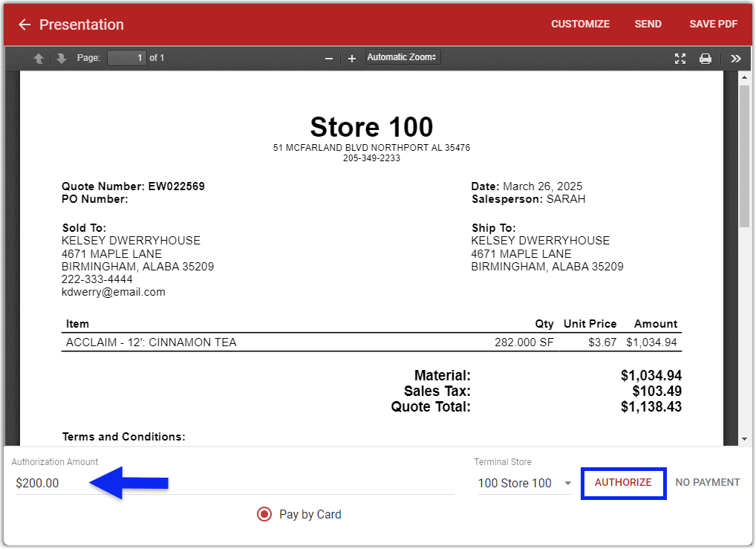756x549 pixels.
Task: Open the CUSTOMIZE option
Action: pos(581,24)
